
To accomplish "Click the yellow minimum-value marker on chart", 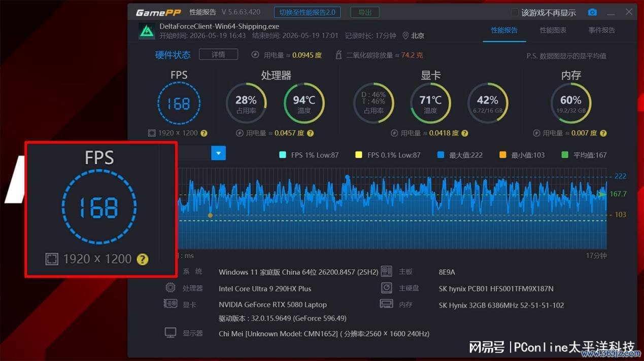I will 210,215.
